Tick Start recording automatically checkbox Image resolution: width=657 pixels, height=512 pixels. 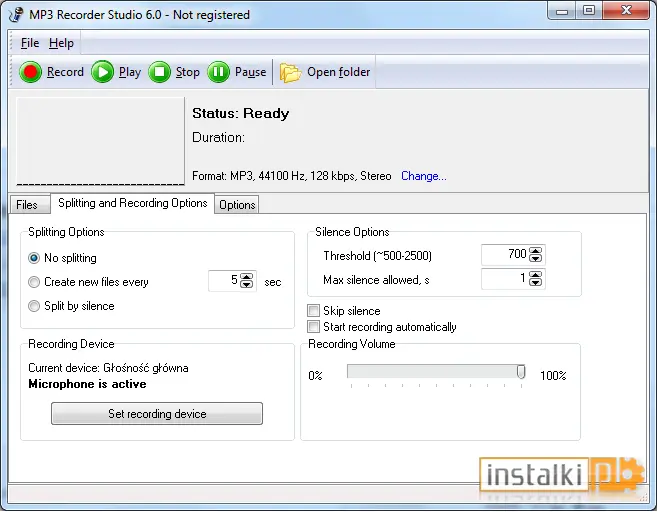tap(313, 326)
